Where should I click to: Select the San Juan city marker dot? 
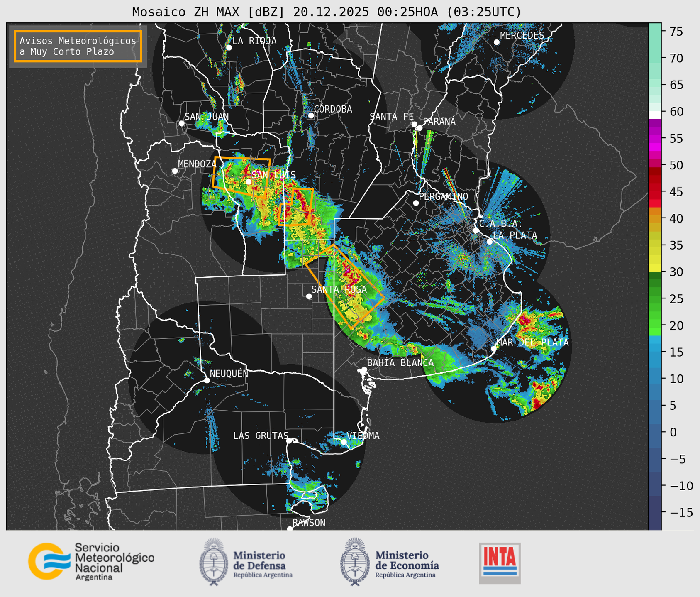(181, 123)
